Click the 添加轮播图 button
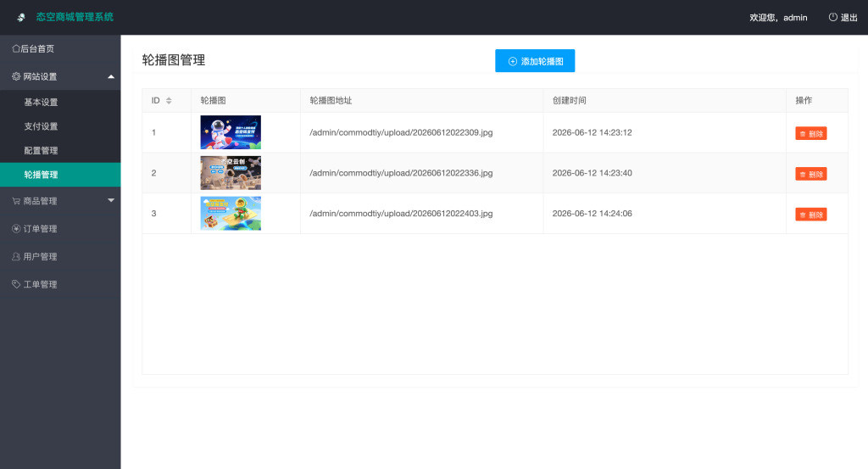The height and width of the screenshot is (469, 868). [535, 61]
